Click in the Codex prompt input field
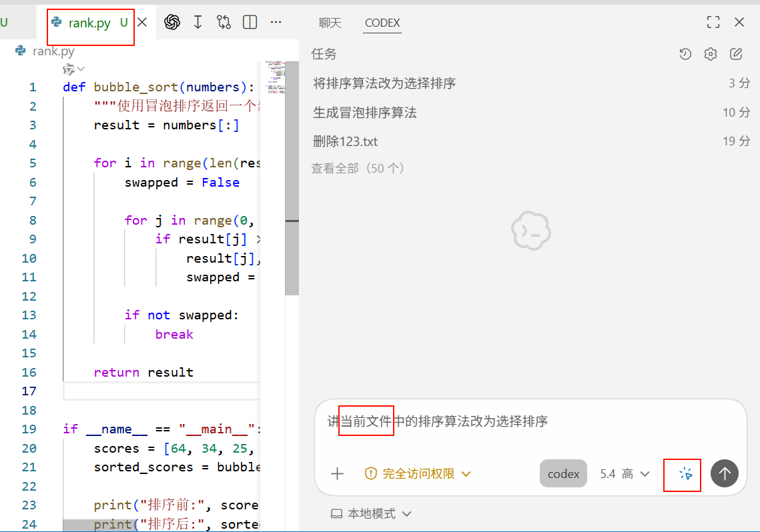 pyautogui.click(x=530, y=421)
